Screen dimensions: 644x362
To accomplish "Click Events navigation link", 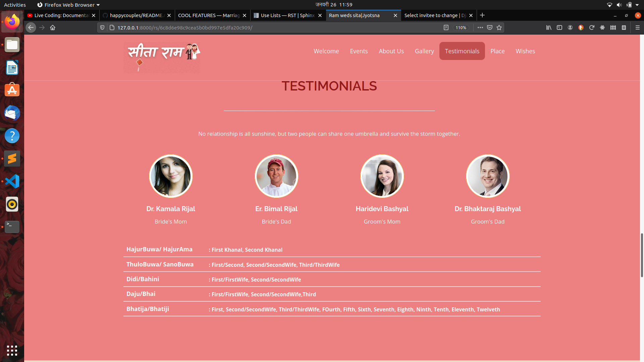I will pyautogui.click(x=359, y=51).
